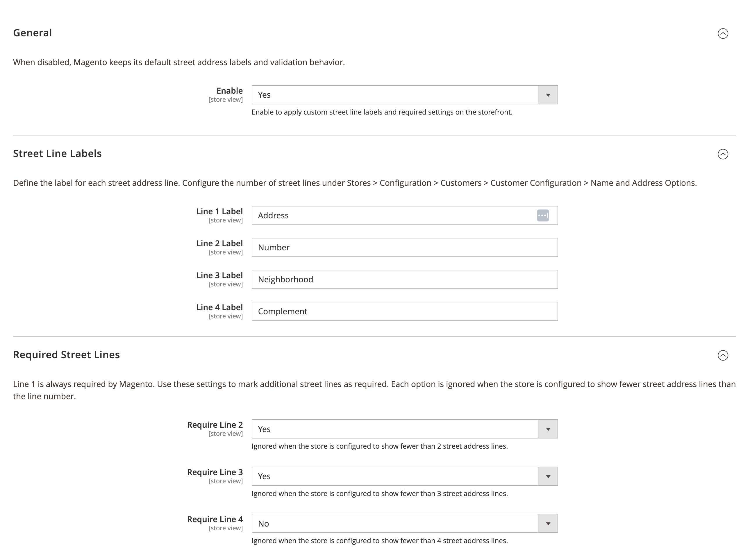The height and width of the screenshot is (560, 750).
Task: Focus the Line 3 Label field with Neighborhood
Action: click(404, 279)
